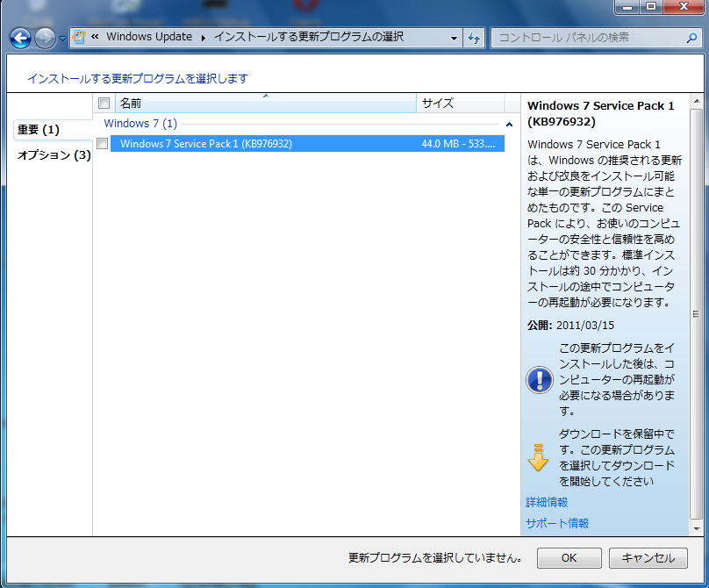Click the details pane scrollbar thumb
This screenshot has width=709, height=588.
(x=696, y=314)
